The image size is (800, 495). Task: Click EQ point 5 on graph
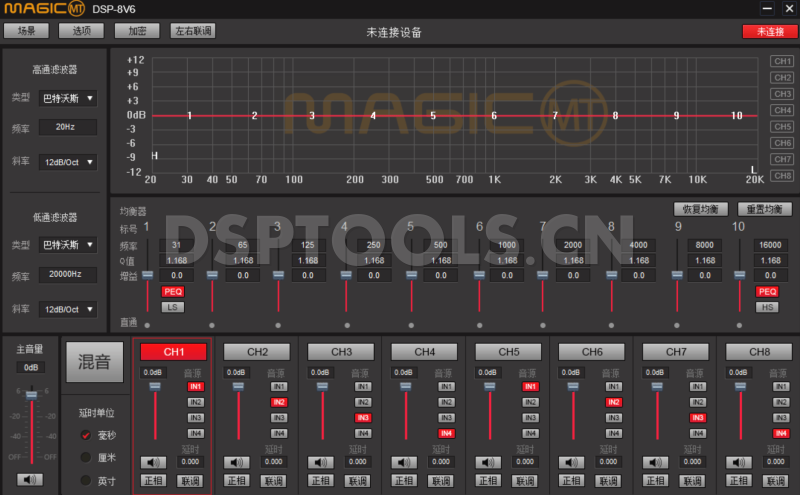tap(433, 116)
